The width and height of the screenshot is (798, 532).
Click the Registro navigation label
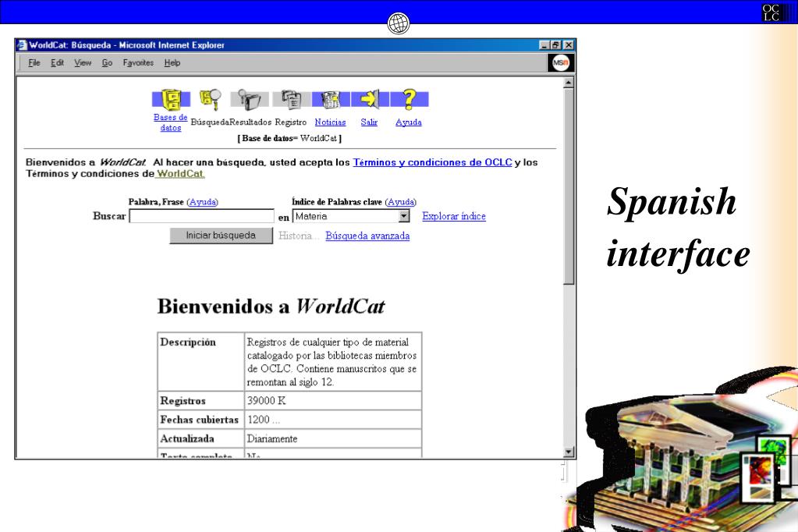pyautogui.click(x=291, y=122)
